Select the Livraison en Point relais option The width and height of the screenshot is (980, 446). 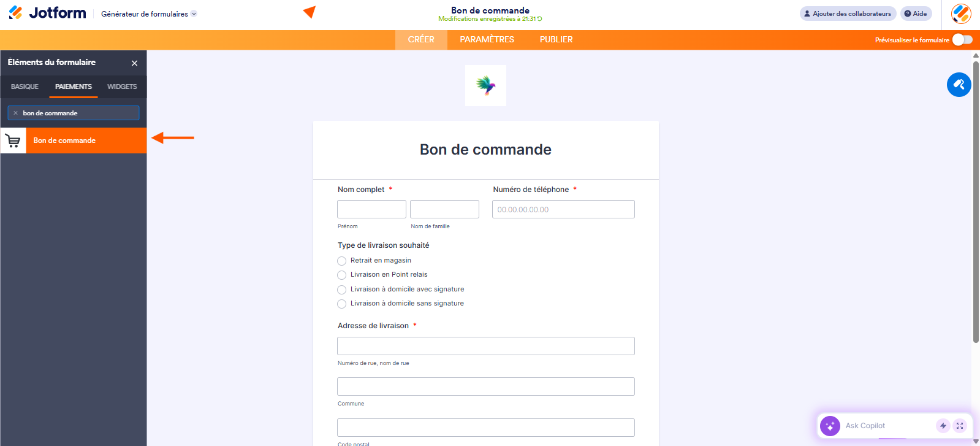pyautogui.click(x=341, y=275)
